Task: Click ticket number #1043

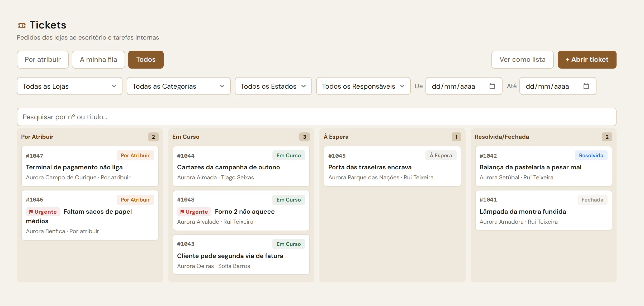Action: tap(186, 244)
